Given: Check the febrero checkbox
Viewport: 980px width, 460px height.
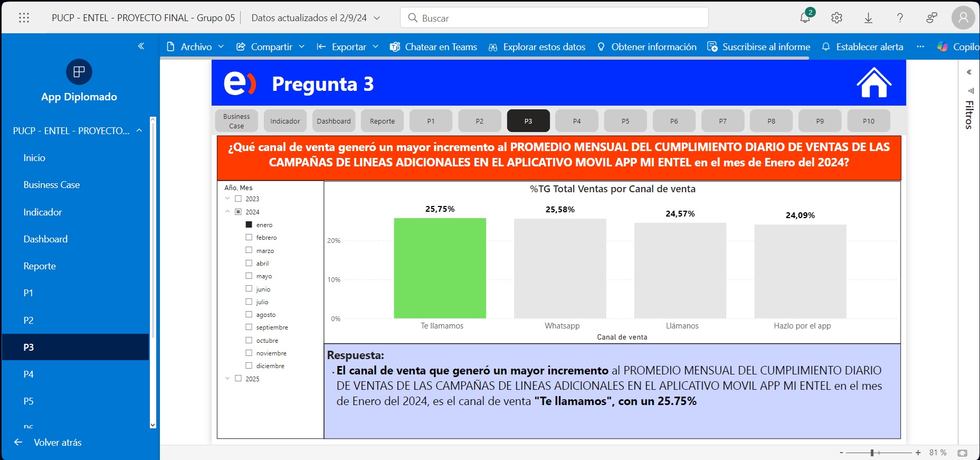Looking at the screenshot, I should pos(249,238).
